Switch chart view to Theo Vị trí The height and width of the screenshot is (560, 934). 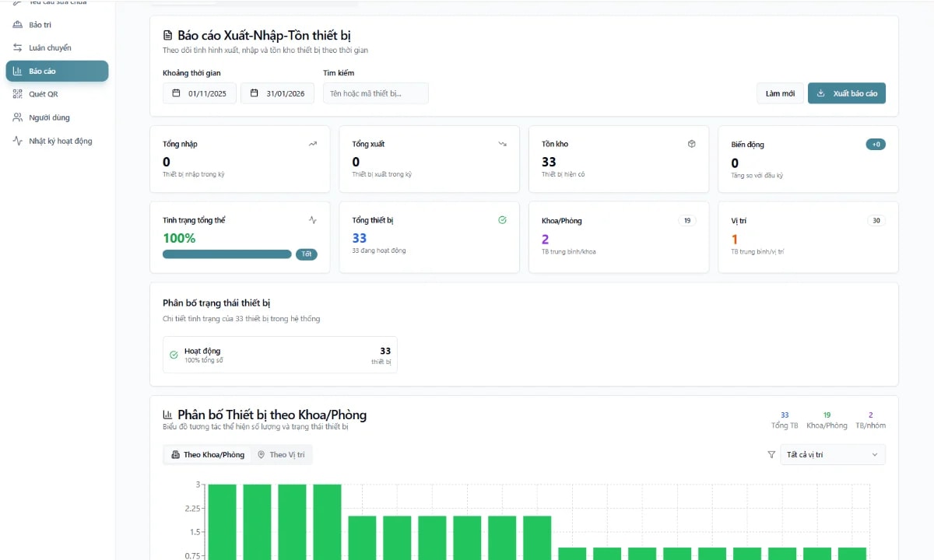tap(281, 455)
